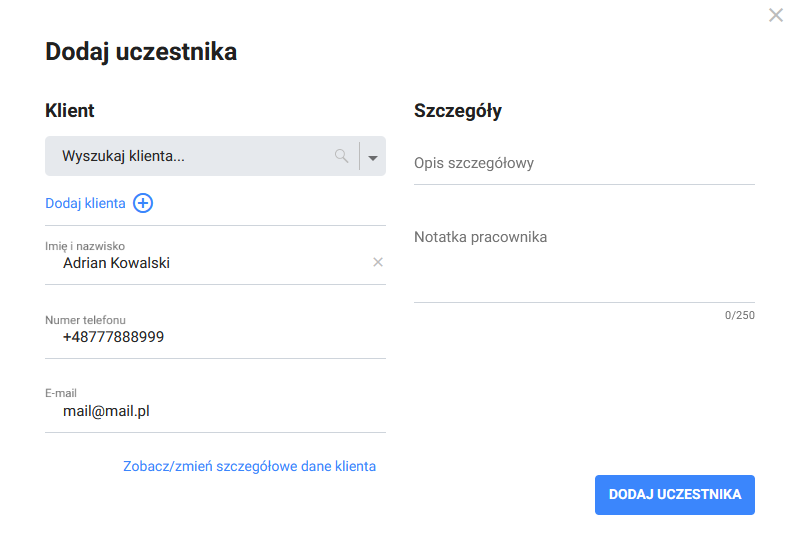
Task: Click the magnifier search icon
Action: pyautogui.click(x=342, y=156)
